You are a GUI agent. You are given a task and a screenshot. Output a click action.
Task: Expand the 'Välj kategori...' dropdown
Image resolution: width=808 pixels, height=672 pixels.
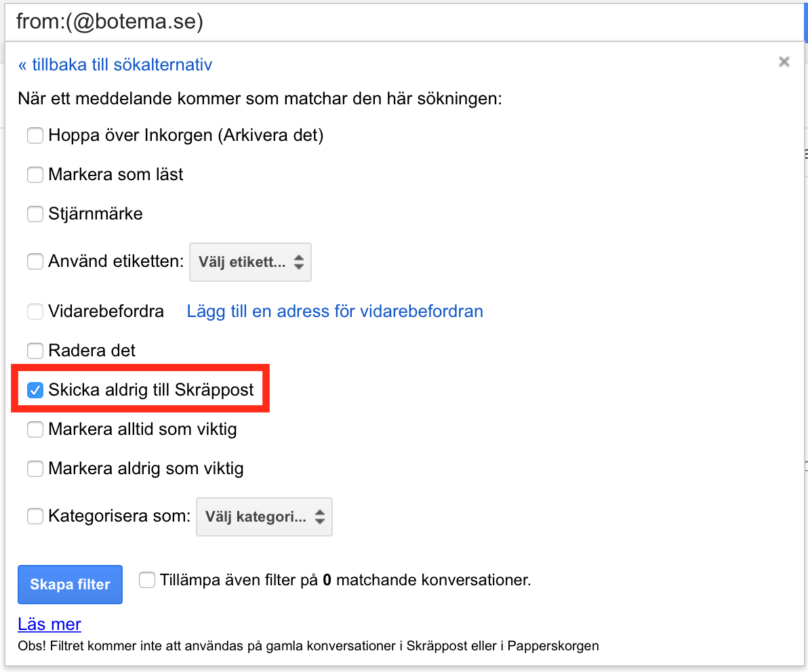pos(264,518)
